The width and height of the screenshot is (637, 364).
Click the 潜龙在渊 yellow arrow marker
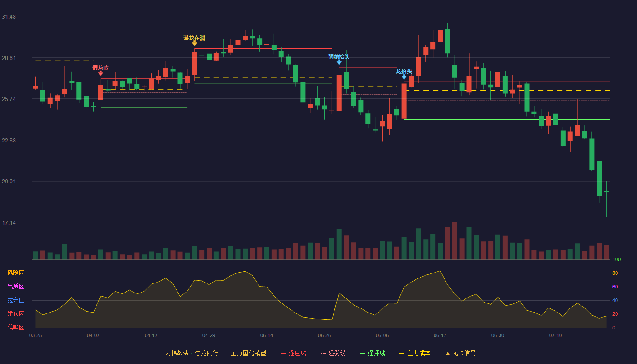[x=194, y=44]
